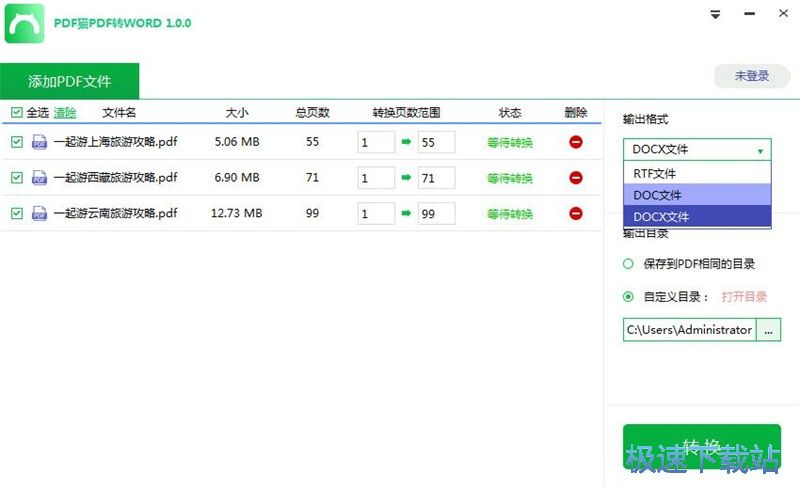
Task: Click the red delete icon for 一起游上海旅游攻略.pdf
Action: (576, 142)
